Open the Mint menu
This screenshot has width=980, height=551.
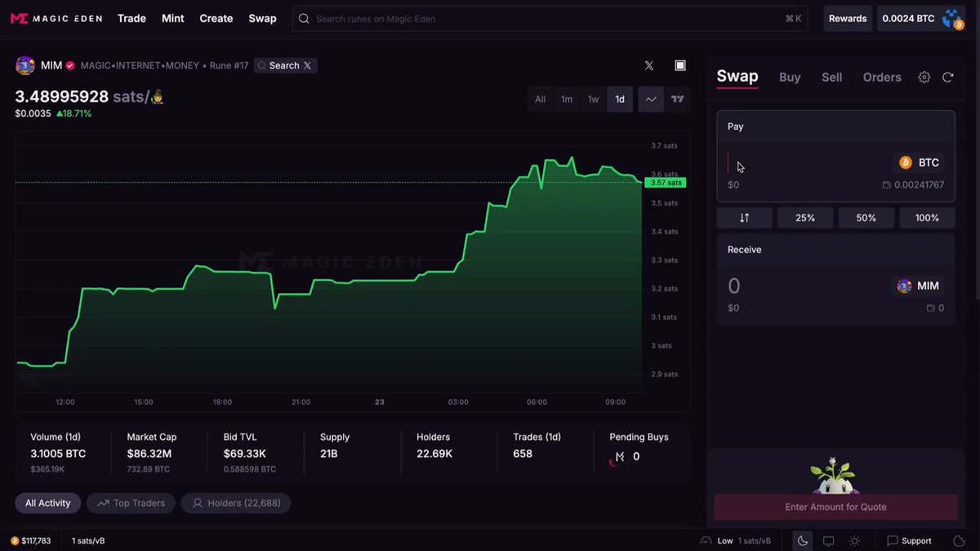[x=173, y=18]
